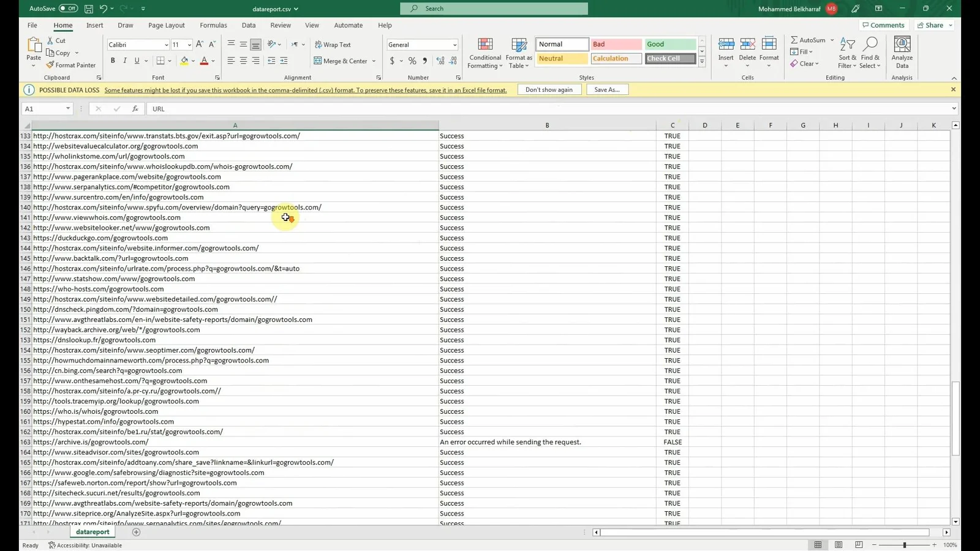Click the Delete cells icon
The image size is (980, 551).
click(747, 44)
